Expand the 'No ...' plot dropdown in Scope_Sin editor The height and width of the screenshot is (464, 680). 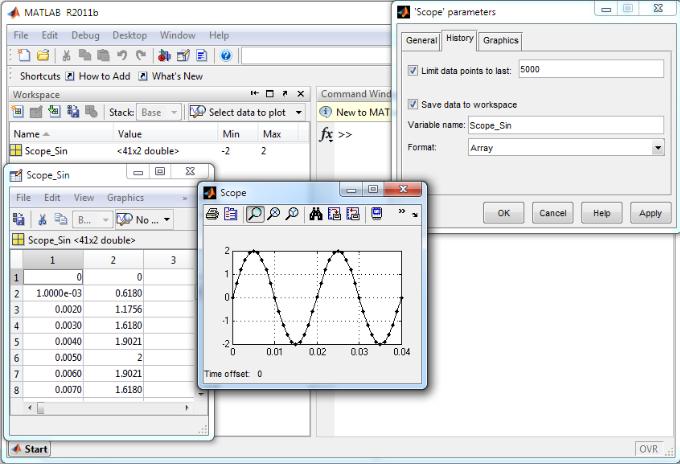167,220
